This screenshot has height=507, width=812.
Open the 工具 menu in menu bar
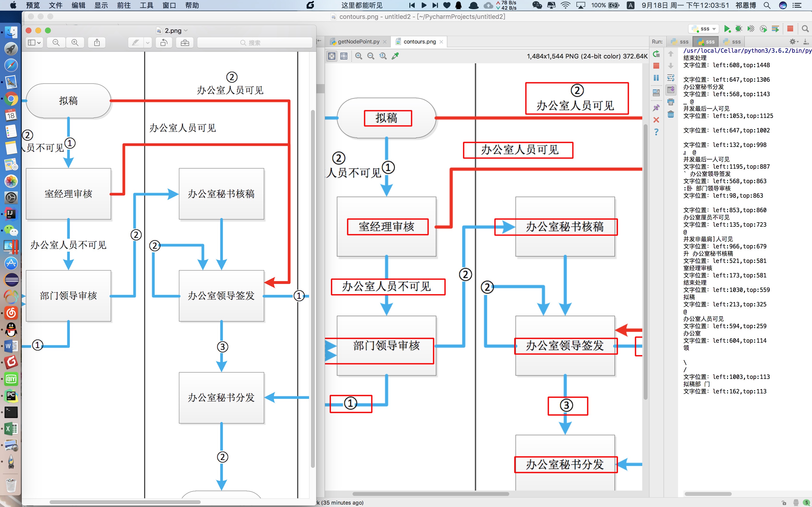(146, 5)
